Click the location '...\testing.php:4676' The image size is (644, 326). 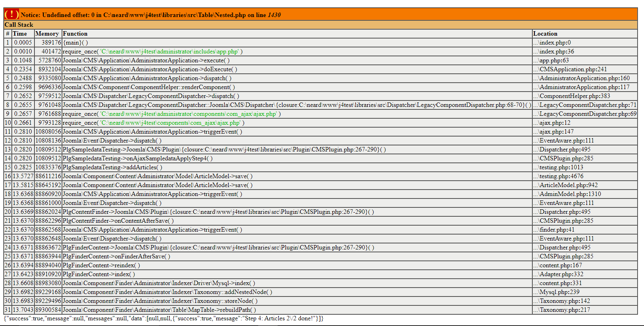tap(558, 176)
